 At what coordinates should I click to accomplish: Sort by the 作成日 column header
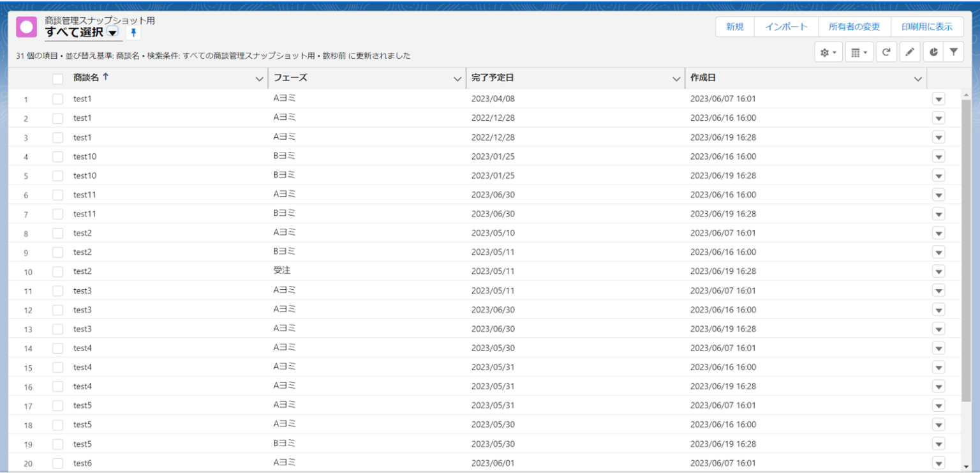703,78
